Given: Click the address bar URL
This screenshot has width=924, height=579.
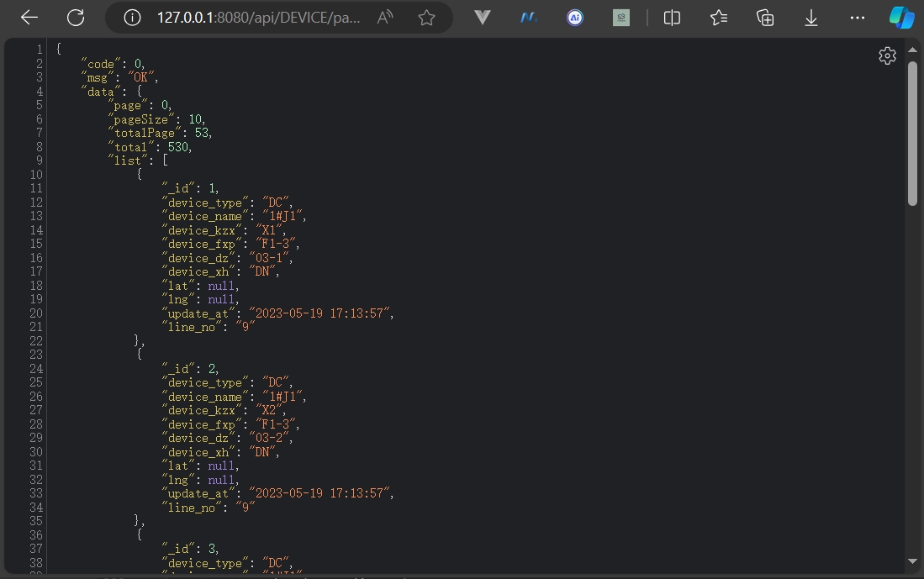Looking at the screenshot, I should pyautogui.click(x=259, y=18).
